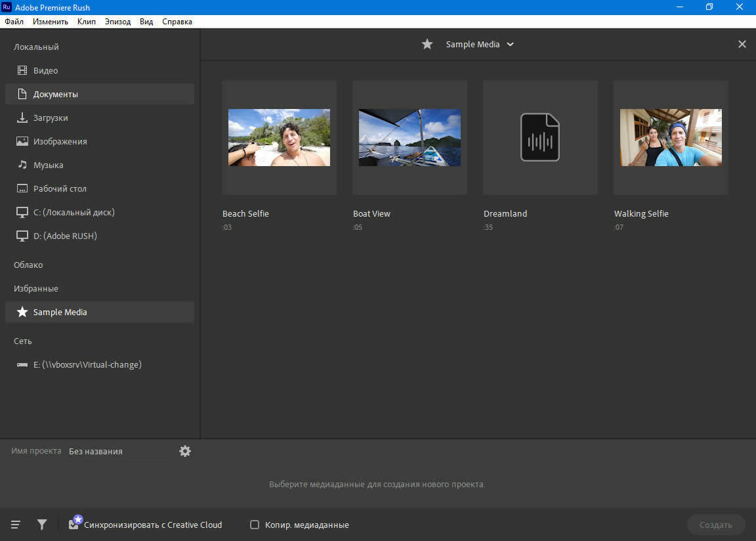Select Sample Media in favorites

[60, 312]
